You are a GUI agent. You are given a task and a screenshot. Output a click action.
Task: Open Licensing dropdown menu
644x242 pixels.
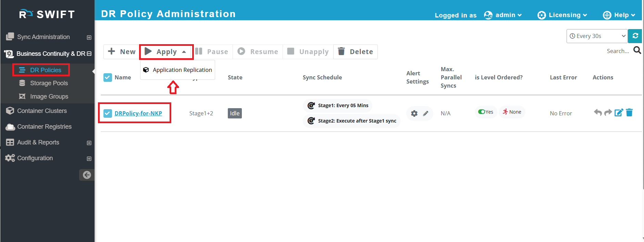(568, 15)
